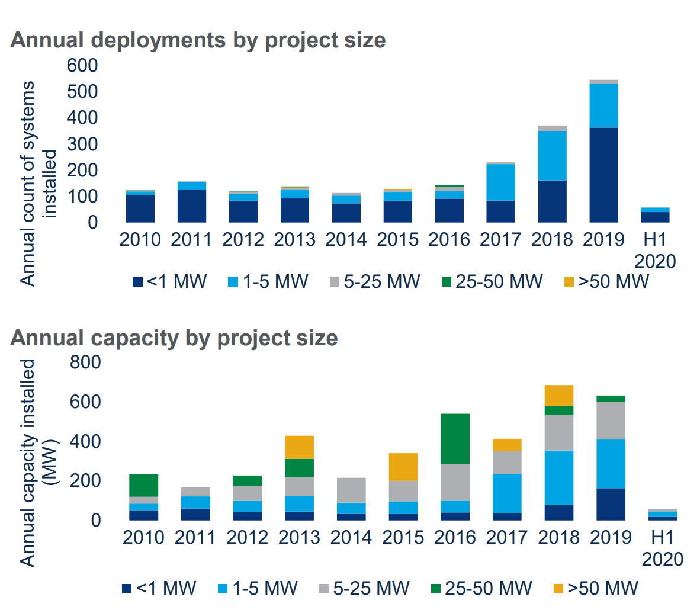Click the 2017 light blue segment in deployments chart
The width and height of the screenshot is (700, 613).
coord(500,182)
